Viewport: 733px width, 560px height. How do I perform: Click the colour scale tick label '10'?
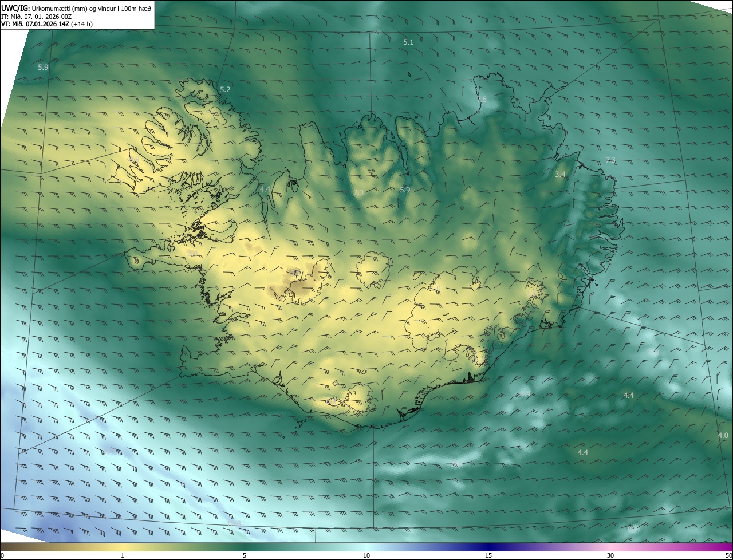(x=366, y=555)
